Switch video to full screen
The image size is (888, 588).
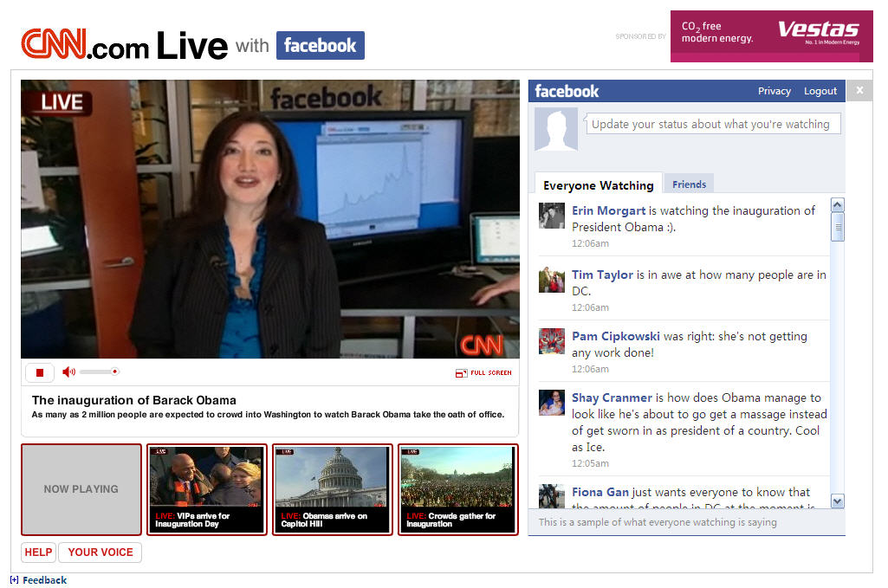point(483,373)
